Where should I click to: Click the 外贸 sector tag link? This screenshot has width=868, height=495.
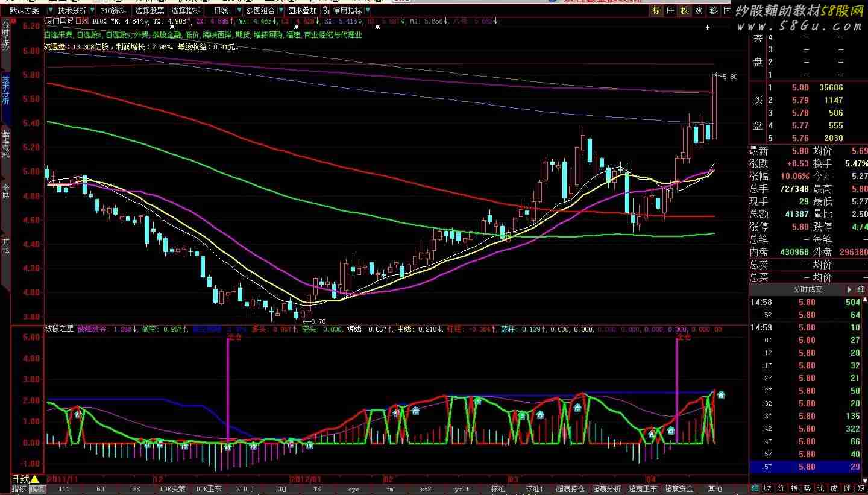[141, 35]
